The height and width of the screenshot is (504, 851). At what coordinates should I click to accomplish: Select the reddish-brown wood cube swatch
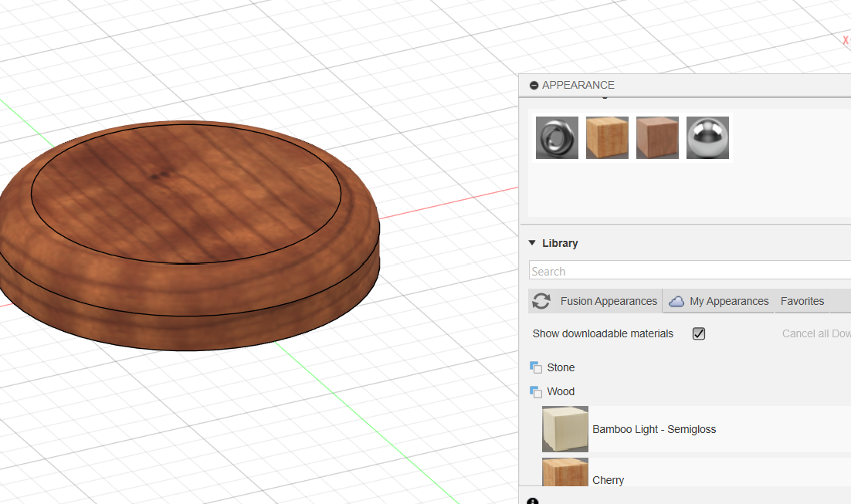click(657, 138)
